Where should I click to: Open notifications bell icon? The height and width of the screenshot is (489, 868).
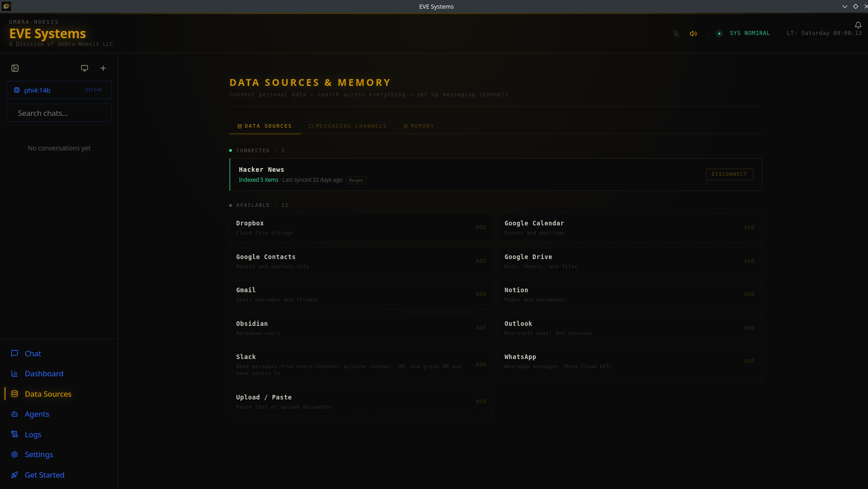pos(858,25)
